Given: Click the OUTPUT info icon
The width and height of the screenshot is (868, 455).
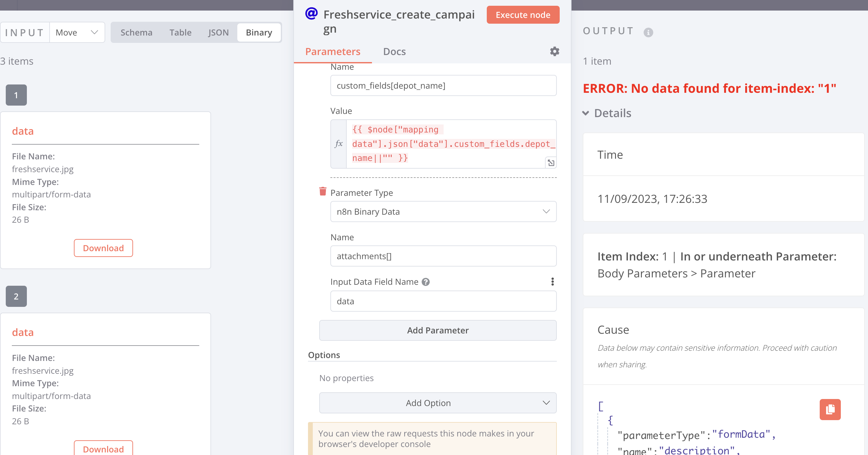Looking at the screenshot, I should point(648,32).
